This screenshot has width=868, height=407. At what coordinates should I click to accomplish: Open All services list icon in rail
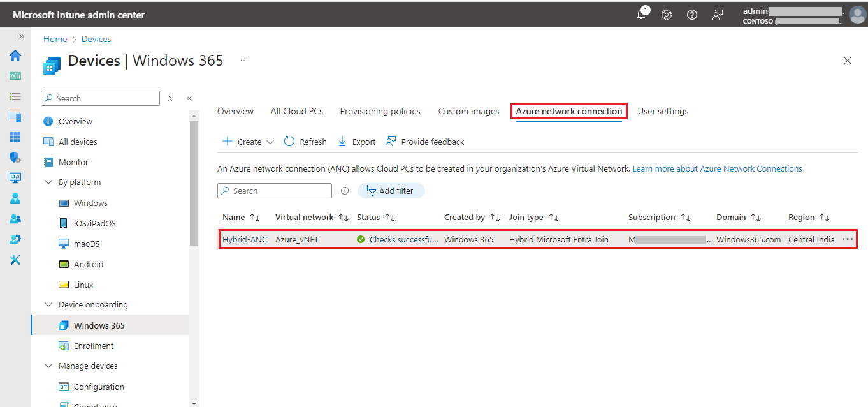(x=15, y=96)
